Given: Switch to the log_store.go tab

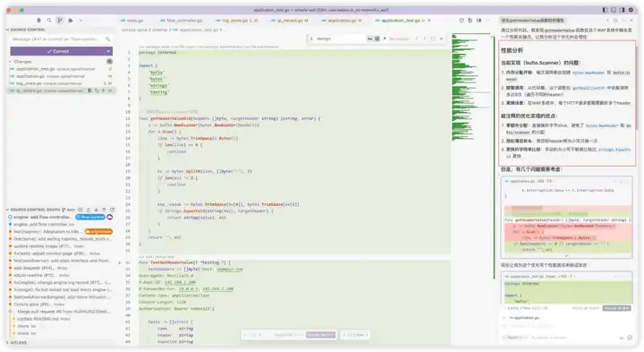Looking at the screenshot, I should tap(236, 20).
